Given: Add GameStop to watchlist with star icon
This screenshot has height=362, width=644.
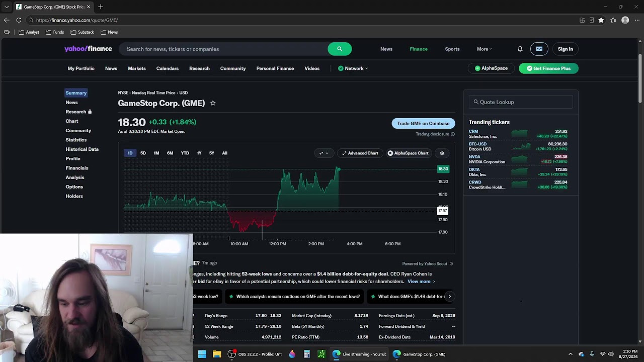Looking at the screenshot, I should (x=213, y=103).
